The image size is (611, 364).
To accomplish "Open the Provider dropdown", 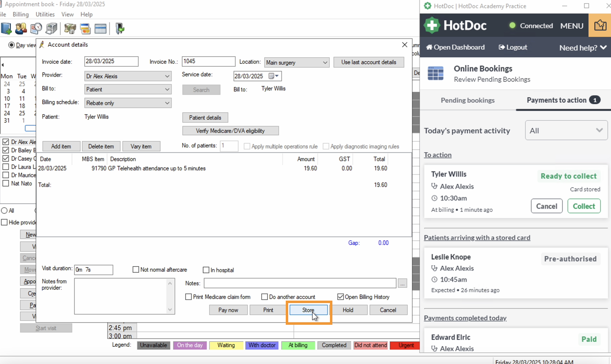I will coord(128,76).
